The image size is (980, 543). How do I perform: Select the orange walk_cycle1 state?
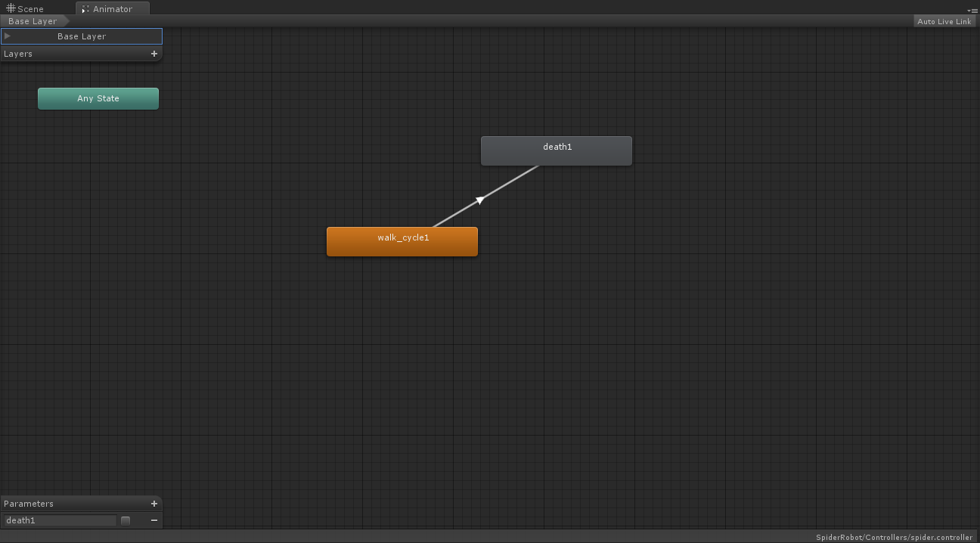[402, 241]
